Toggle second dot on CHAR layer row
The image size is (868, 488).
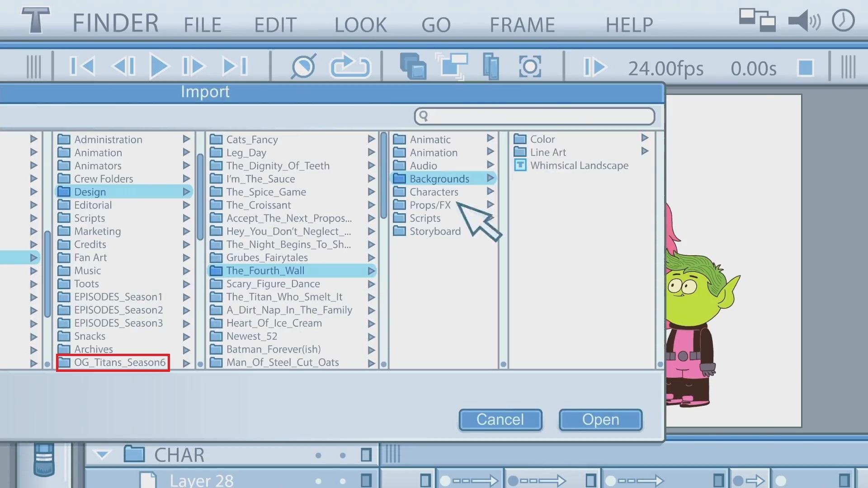(x=343, y=455)
